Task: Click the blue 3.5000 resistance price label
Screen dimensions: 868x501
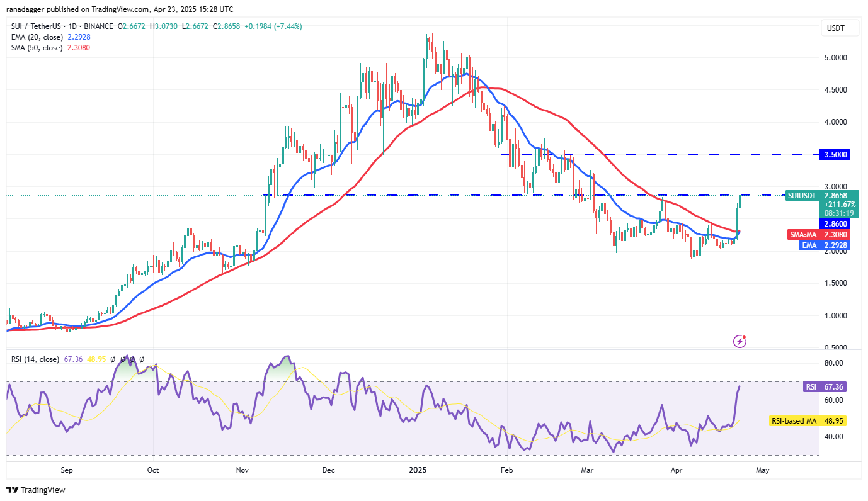Action: point(835,154)
